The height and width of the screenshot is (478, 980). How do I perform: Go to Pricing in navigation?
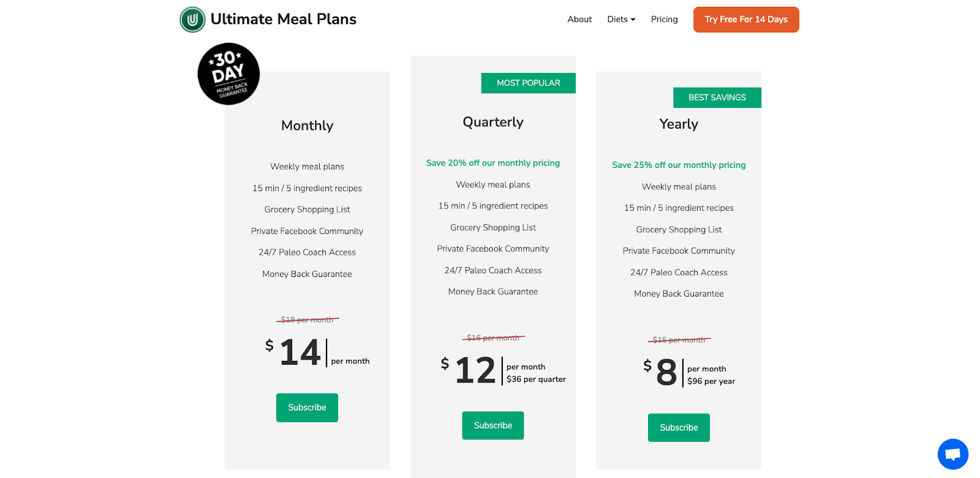664,20
